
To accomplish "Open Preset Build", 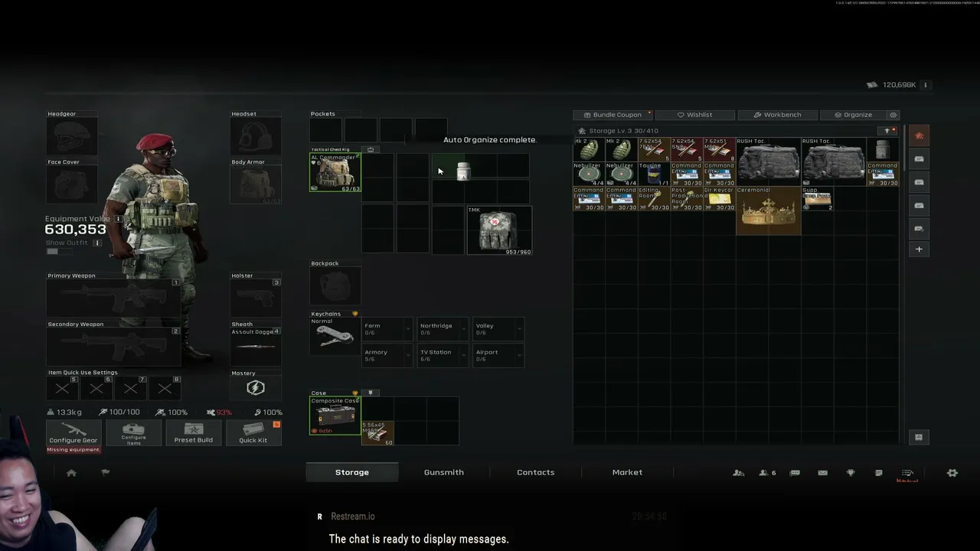I will [x=193, y=432].
